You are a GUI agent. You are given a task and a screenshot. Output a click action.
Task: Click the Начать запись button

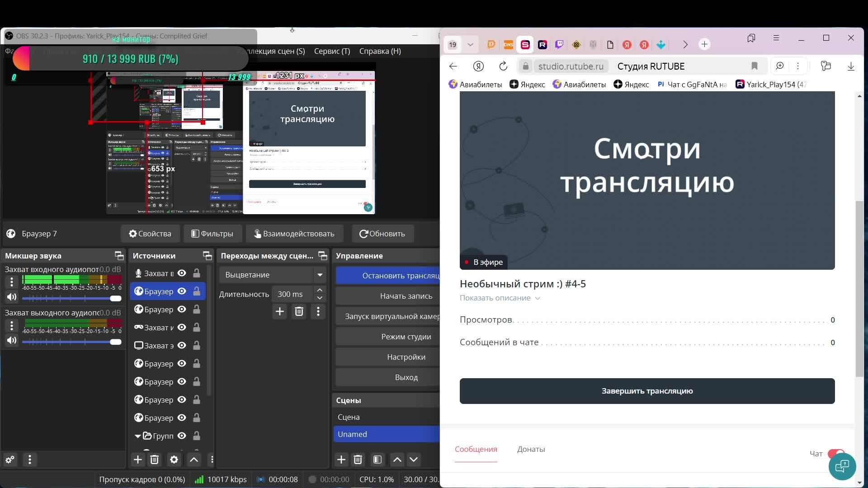pyautogui.click(x=406, y=296)
